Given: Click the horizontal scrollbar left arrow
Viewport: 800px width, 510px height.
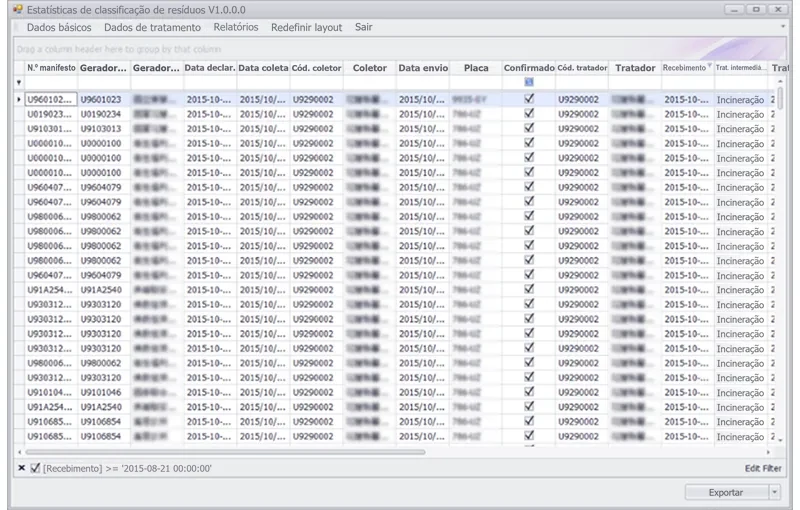Looking at the screenshot, I should pyautogui.click(x=19, y=452).
